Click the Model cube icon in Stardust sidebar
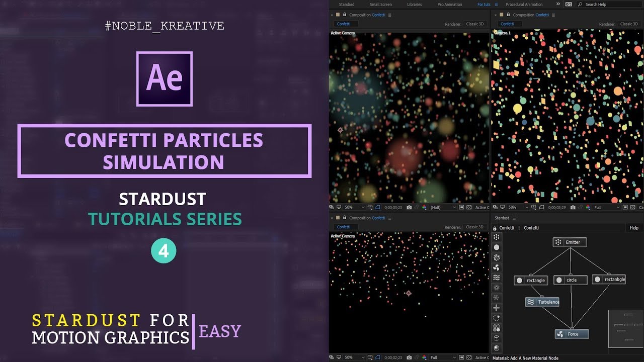Image resolution: width=644 pixels, height=362 pixels. coord(497,338)
